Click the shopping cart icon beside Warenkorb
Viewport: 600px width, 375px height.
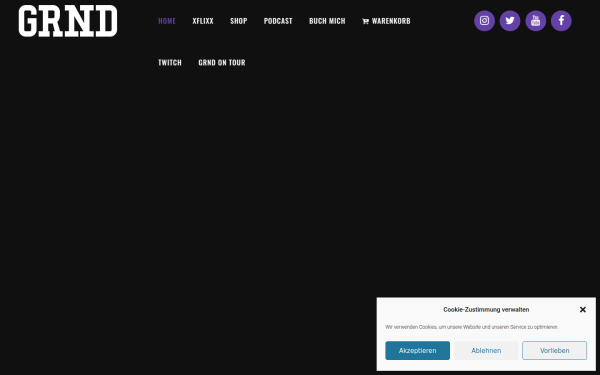[365, 21]
